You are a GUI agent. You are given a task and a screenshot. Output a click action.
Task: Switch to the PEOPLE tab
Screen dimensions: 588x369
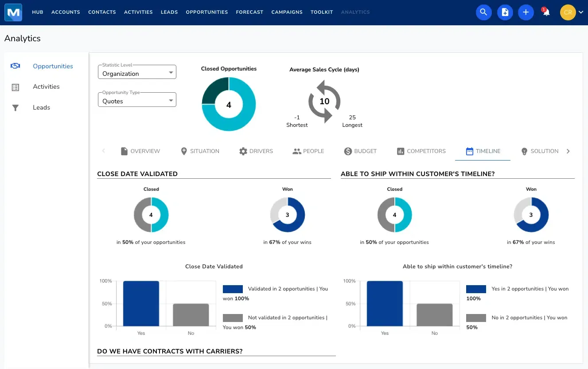(308, 151)
